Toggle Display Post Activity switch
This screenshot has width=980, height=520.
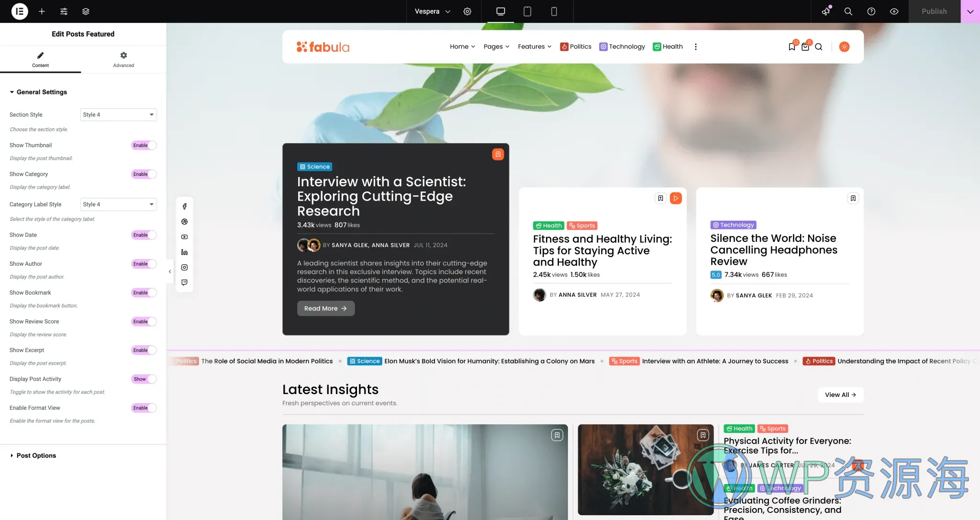click(144, 379)
